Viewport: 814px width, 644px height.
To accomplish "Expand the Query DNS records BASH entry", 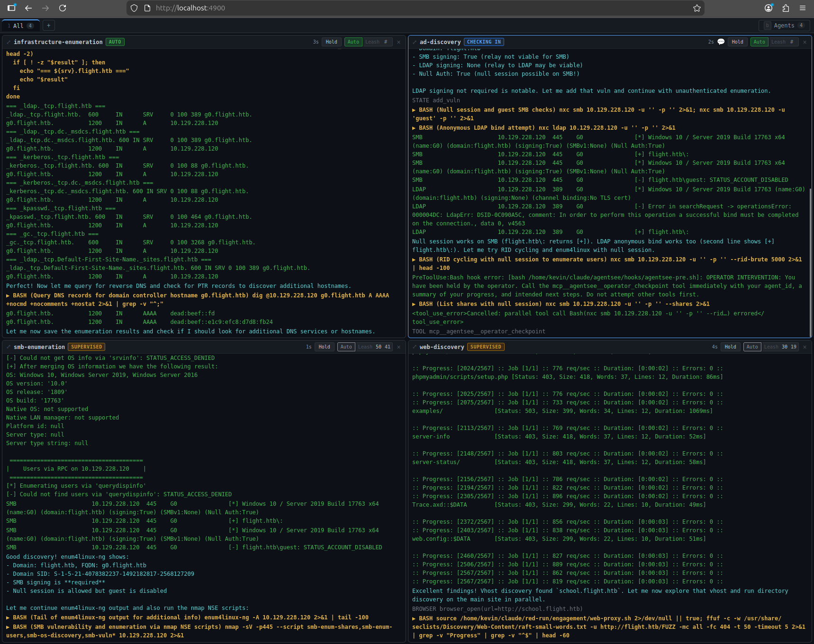I will coord(198,300).
